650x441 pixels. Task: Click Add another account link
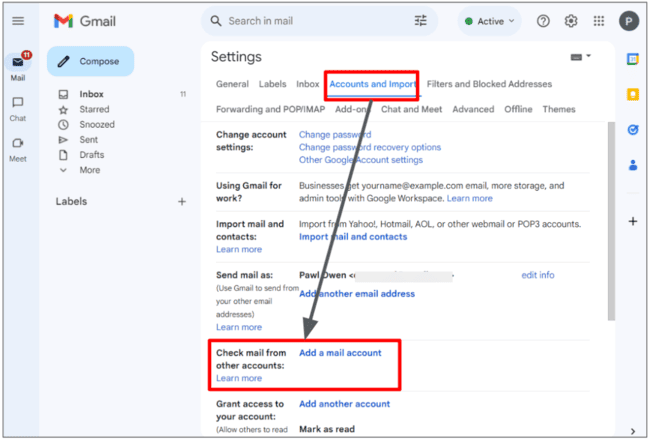tap(344, 404)
